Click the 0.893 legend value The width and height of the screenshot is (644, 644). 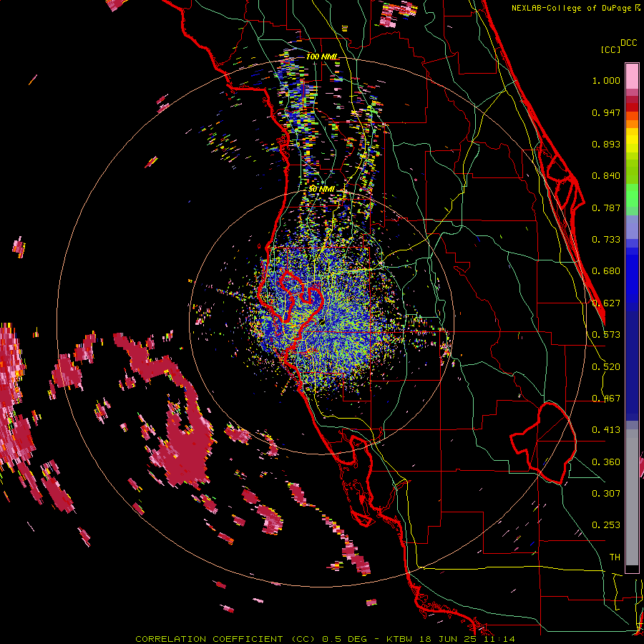tap(606, 144)
